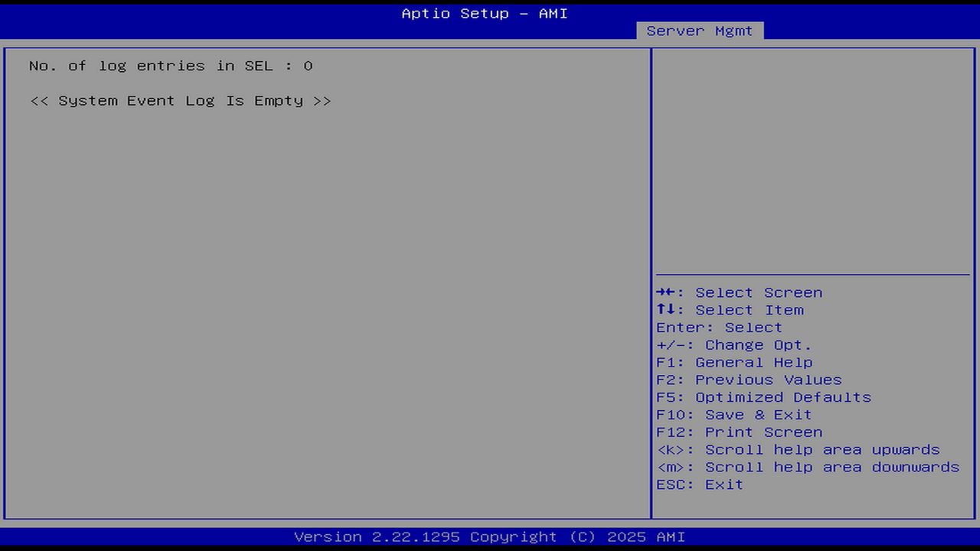The image size is (980, 551).
Task: Select the Server Mgmt tab
Action: click(700, 31)
